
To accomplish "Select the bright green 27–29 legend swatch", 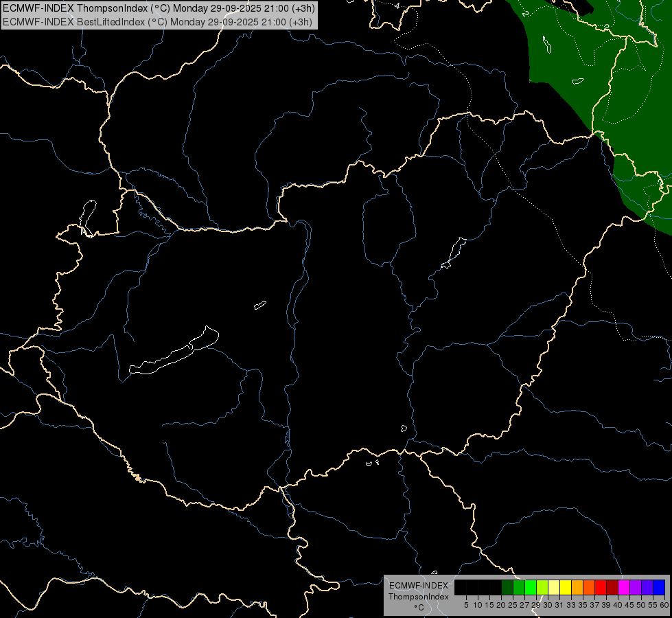I will pos(531,587).
